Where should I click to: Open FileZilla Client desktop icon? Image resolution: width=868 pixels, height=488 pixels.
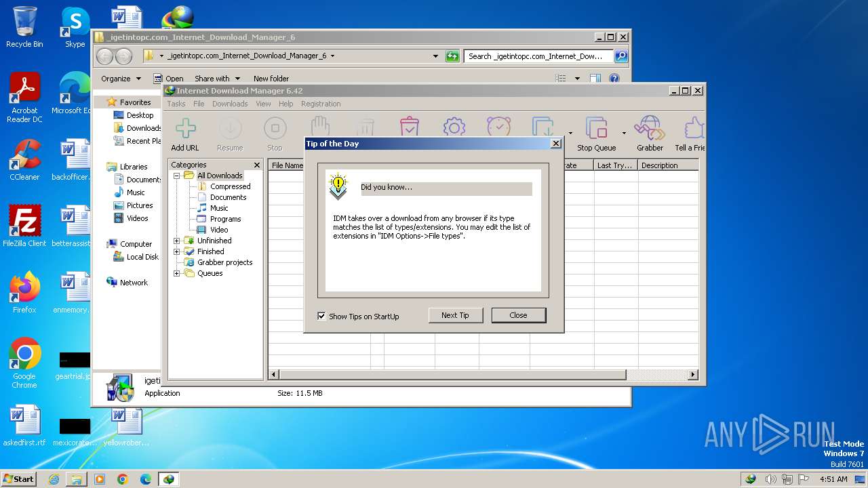coord(24,226)
